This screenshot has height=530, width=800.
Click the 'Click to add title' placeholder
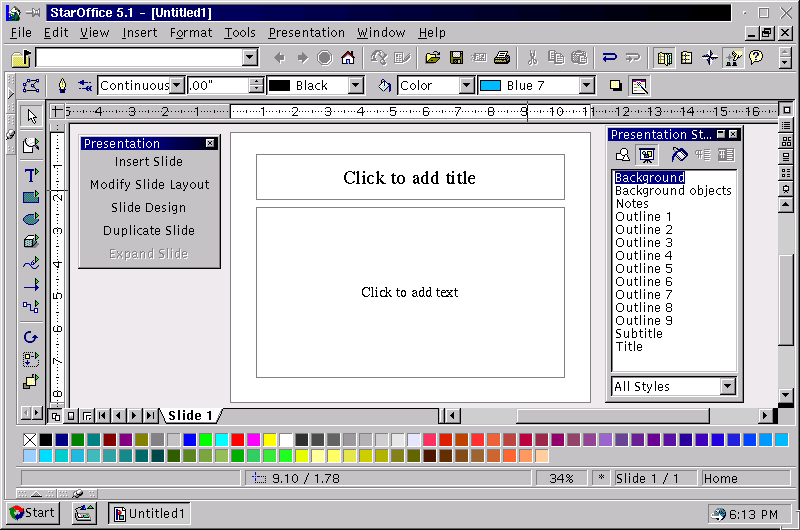pos(409,178)
